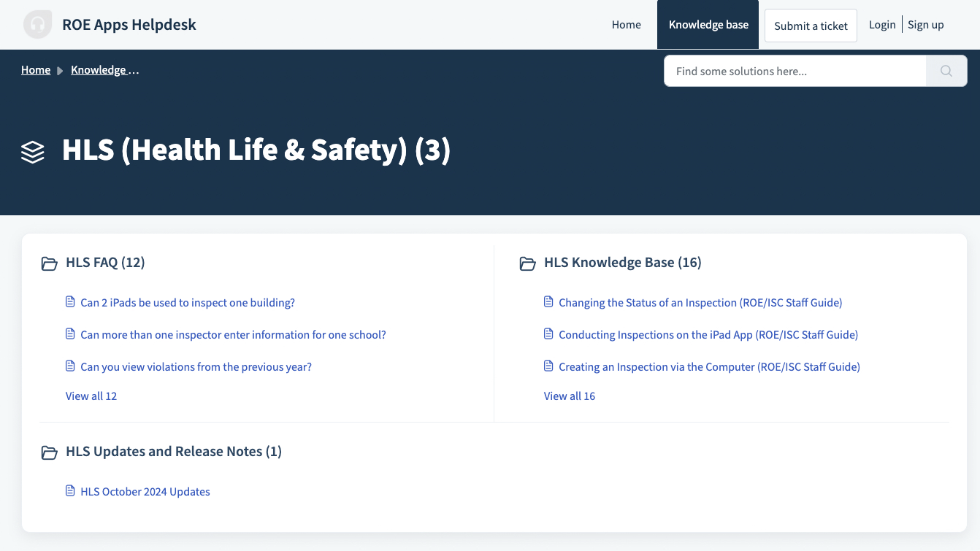Open the HLS Knowledge Base (16) folder heading
Image resolution: width=980 pixels, height=551 pixels.
point(623,263)
